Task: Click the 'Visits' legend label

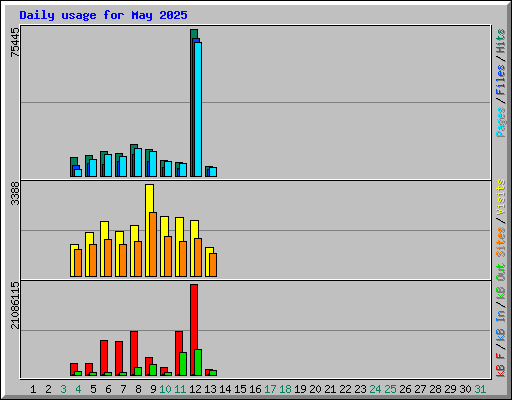Action: coord(501,197)
